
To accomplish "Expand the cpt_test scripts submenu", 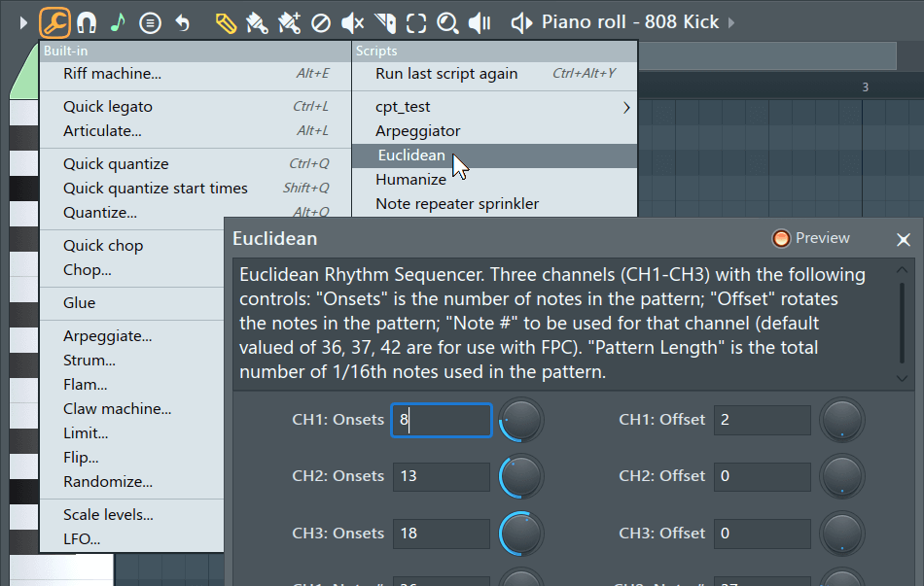I will pyautogui.click(x=626, y=107).
